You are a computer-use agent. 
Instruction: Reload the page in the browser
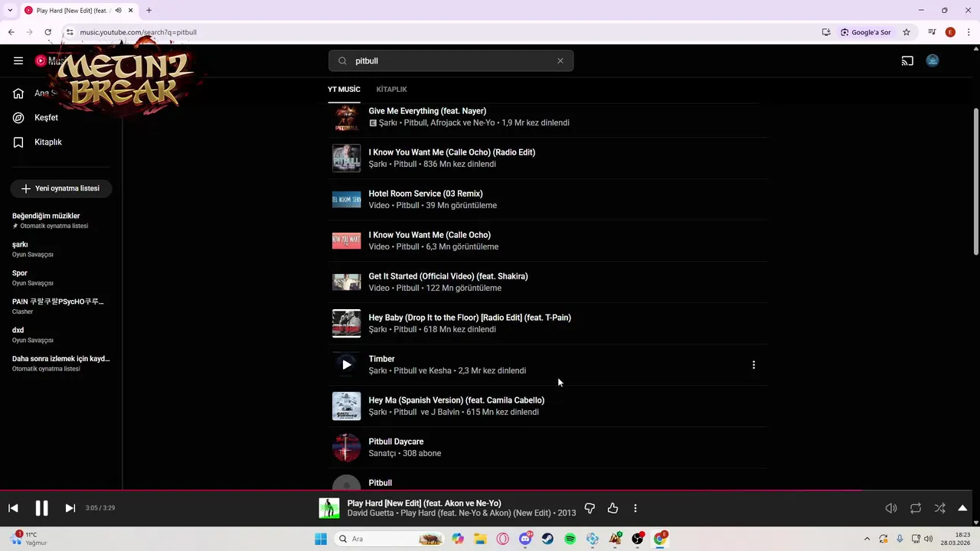click(47, 32)
